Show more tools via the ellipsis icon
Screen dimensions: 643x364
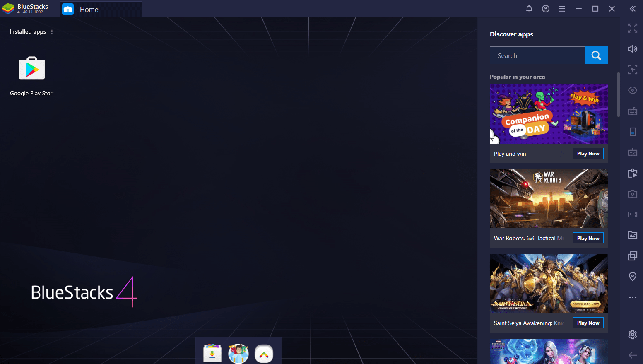click(x=632, y=297)
